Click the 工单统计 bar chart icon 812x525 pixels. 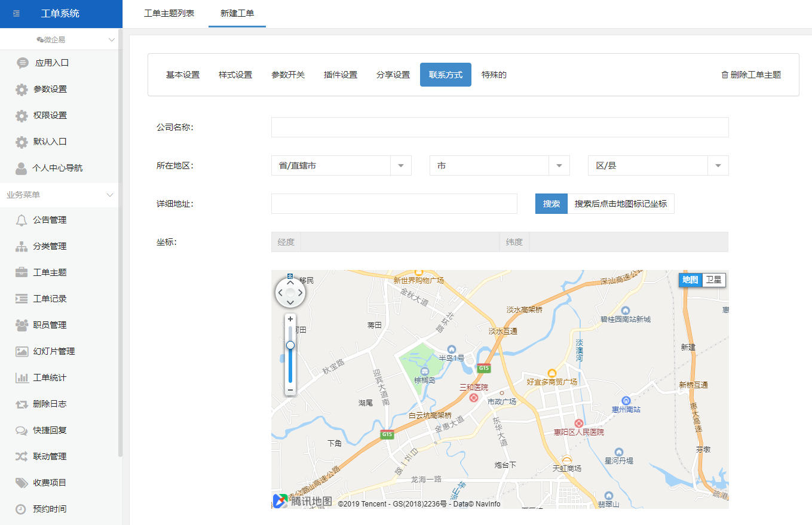(x=22, y=377)
